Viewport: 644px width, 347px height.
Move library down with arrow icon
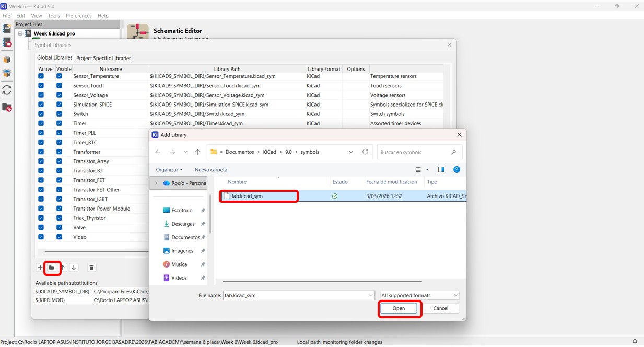pos(74,268)
